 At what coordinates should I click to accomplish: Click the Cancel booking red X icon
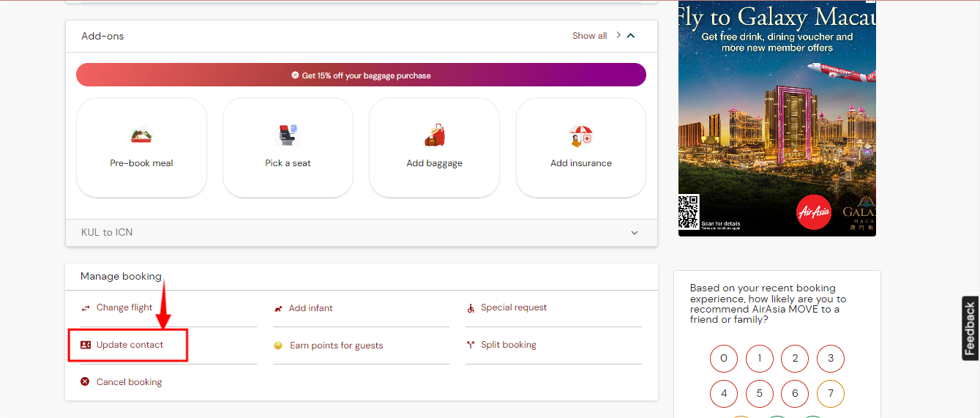pyautogui.click(x=85, y=382)
